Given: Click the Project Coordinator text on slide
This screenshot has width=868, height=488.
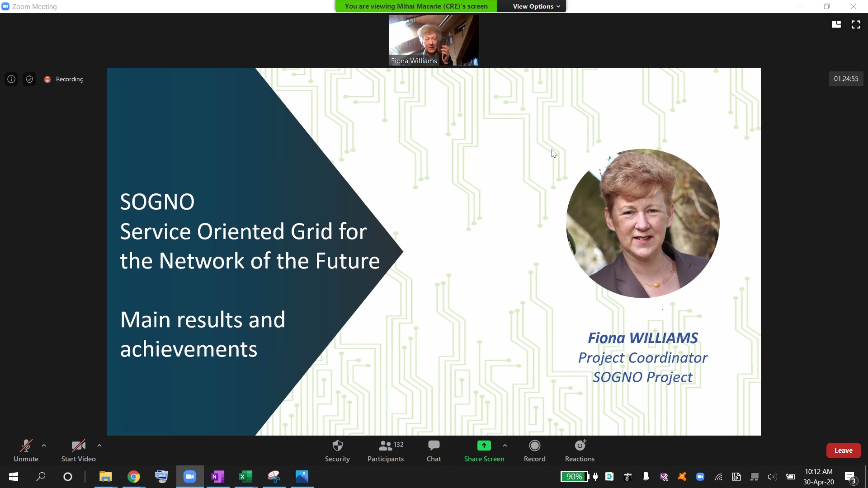Looking at the screenshot, I should click(x=642, y=357).
